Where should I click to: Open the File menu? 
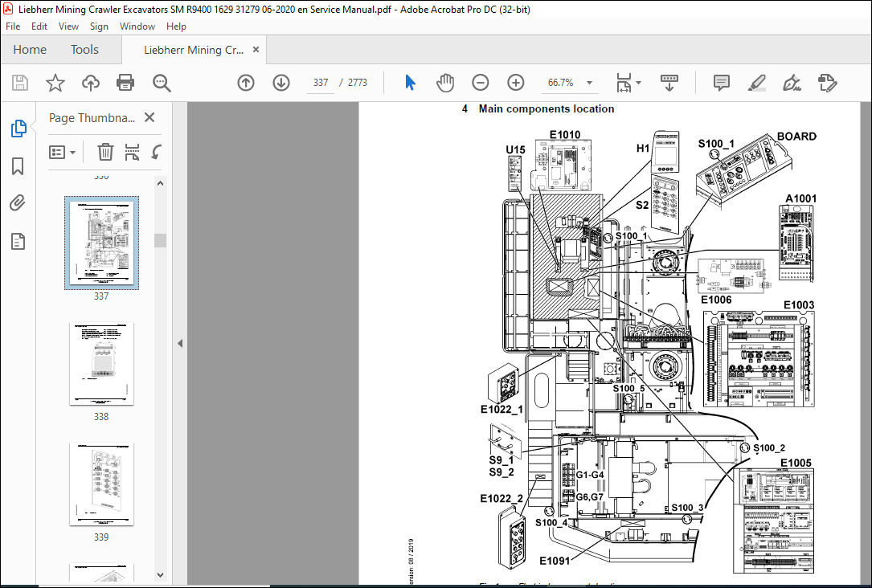(x=13, y=27)
